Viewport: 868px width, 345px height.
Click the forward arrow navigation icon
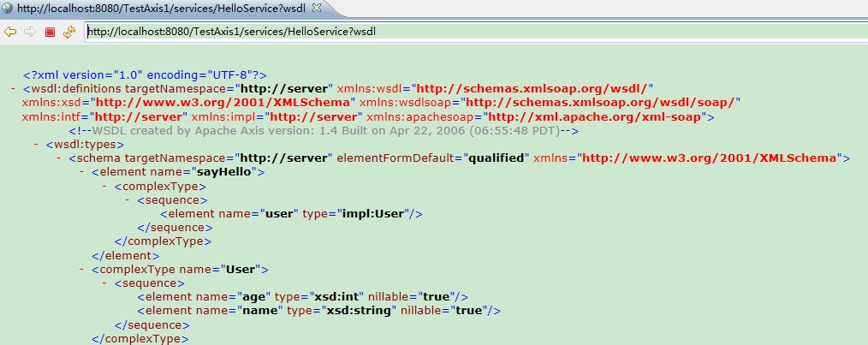[x=30, y=33]
